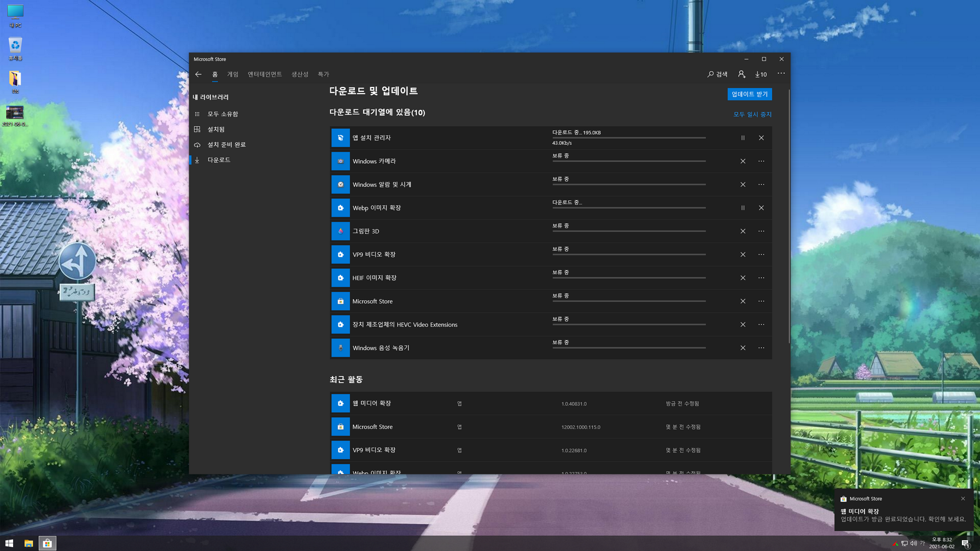Cancel the HEIF 이미지 확장 download
The height and width of the screenshot is (551, 980).
click(743, 278)
